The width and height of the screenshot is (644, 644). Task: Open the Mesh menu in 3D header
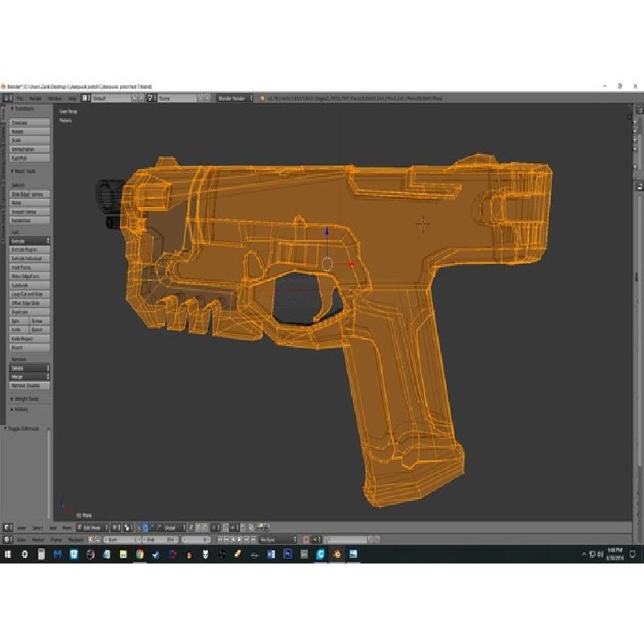tap(67, 528)
